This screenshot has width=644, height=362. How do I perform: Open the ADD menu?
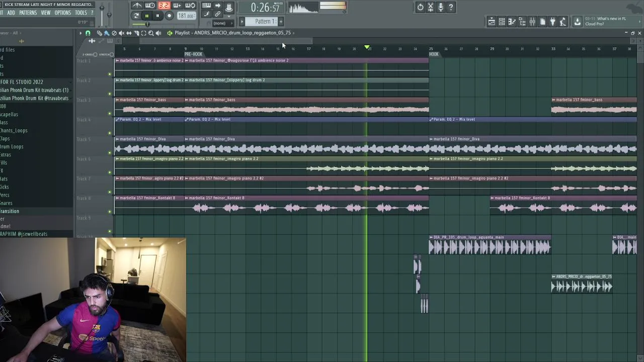[x=11, y=13]
